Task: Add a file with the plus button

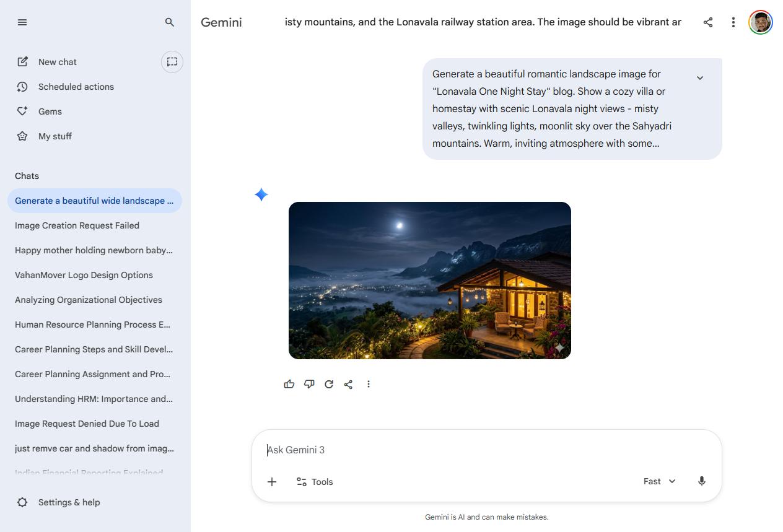Action: 272,482
